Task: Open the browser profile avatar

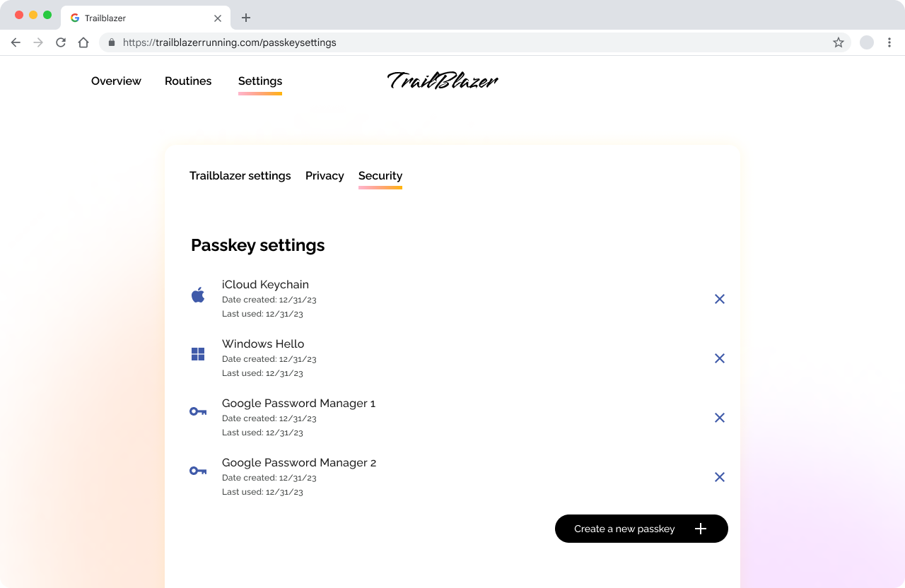Action: 867,42
